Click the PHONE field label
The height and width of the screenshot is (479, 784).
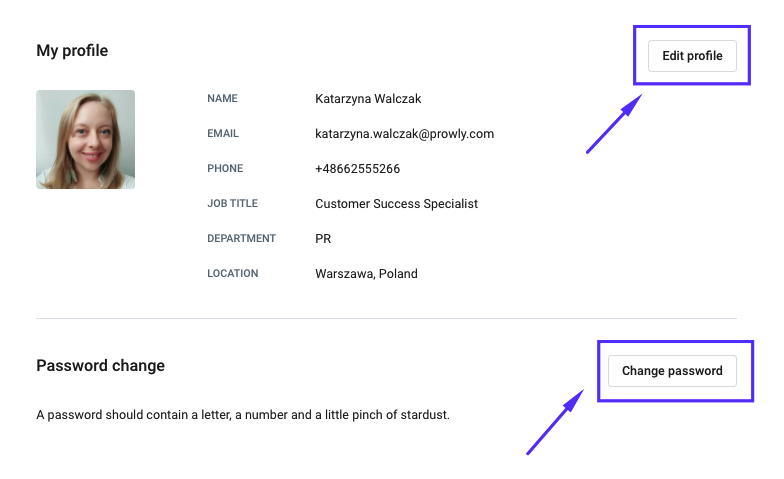[225, 168]
